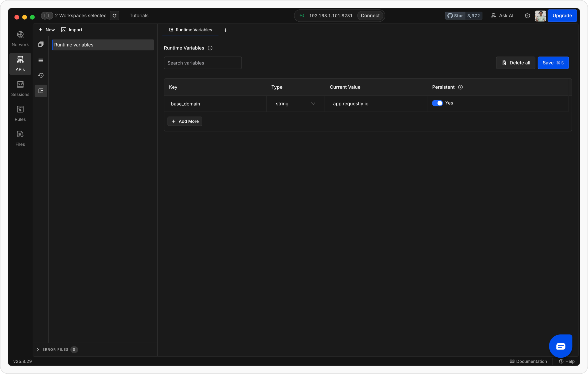
Task: Expand the Error Files section
Action: pyautogui.click(x=38, y=349)
